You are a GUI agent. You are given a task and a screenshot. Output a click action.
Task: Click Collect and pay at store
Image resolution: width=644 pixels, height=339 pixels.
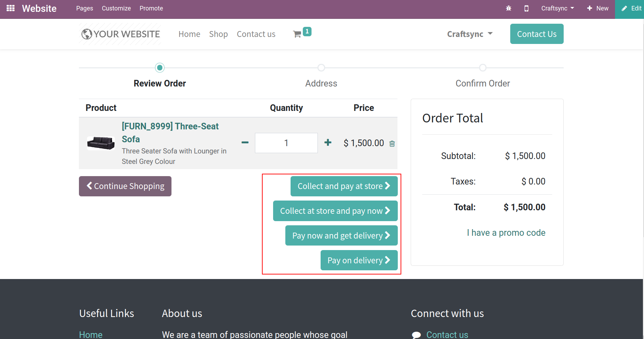click(x=344, y=186)
